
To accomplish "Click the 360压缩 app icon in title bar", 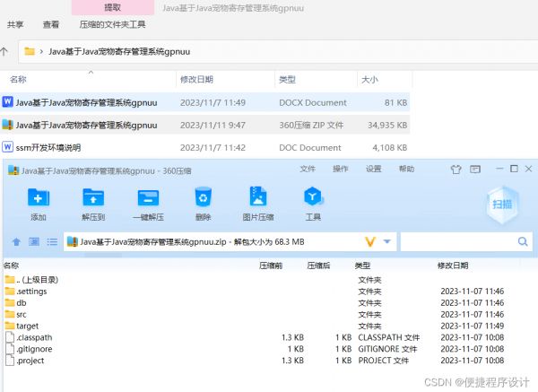I will 13,170.
